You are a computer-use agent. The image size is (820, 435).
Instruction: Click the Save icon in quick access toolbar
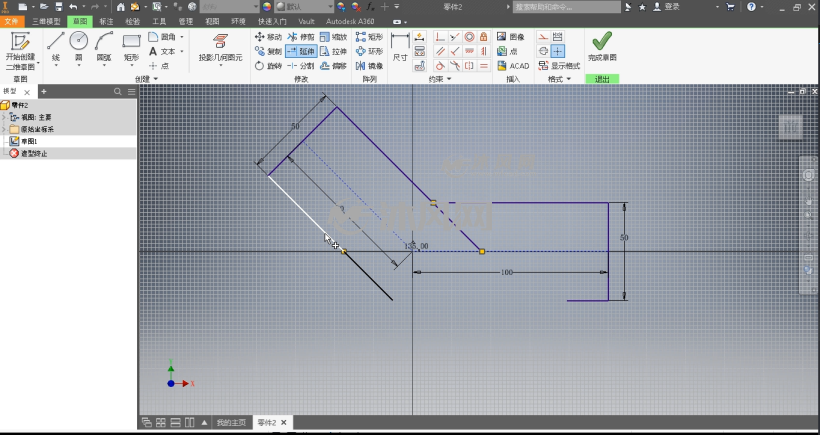[59, 7]
